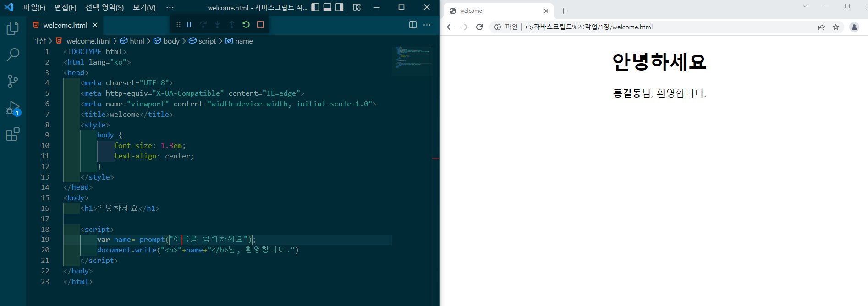Split the editor to the right
Screen dimensions: 868x306
coord(413,25)
